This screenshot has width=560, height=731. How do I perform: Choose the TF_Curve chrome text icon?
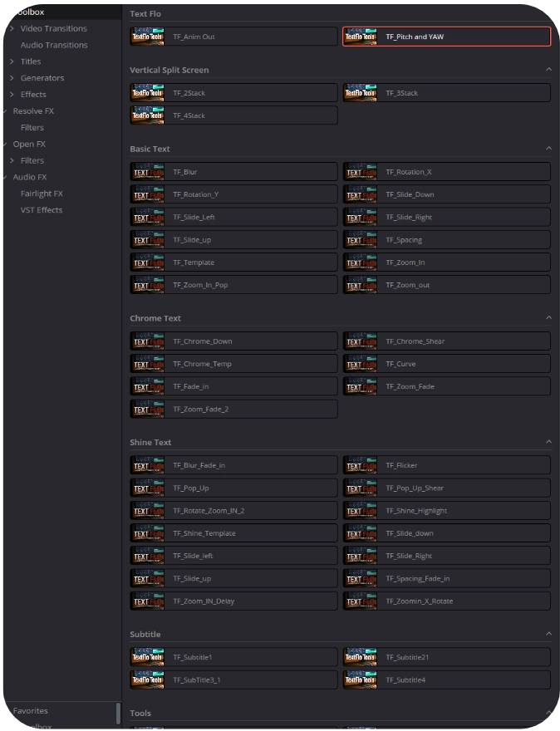[x=360, y=364]
